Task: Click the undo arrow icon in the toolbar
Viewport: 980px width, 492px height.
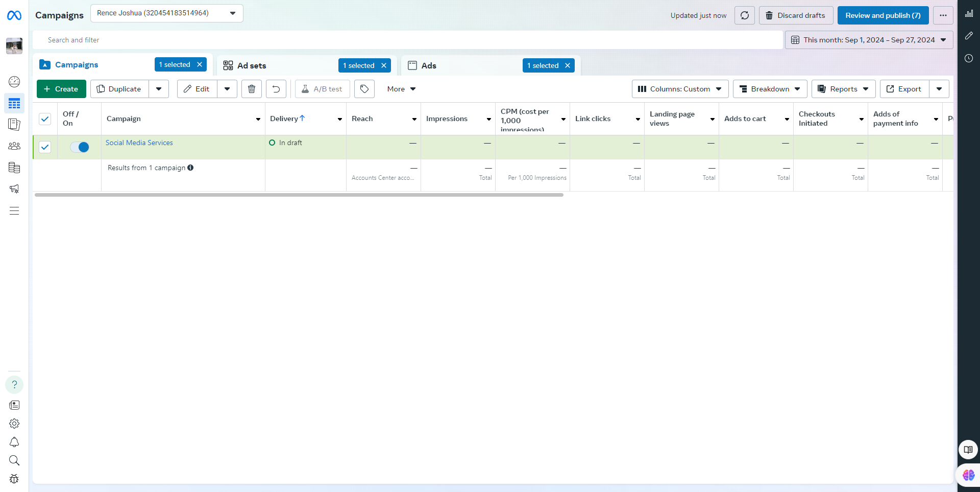Action: (276, 89)
